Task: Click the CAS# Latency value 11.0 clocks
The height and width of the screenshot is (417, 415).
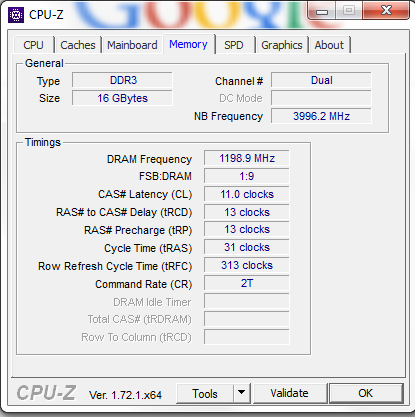Action: (x=247, y=194)
